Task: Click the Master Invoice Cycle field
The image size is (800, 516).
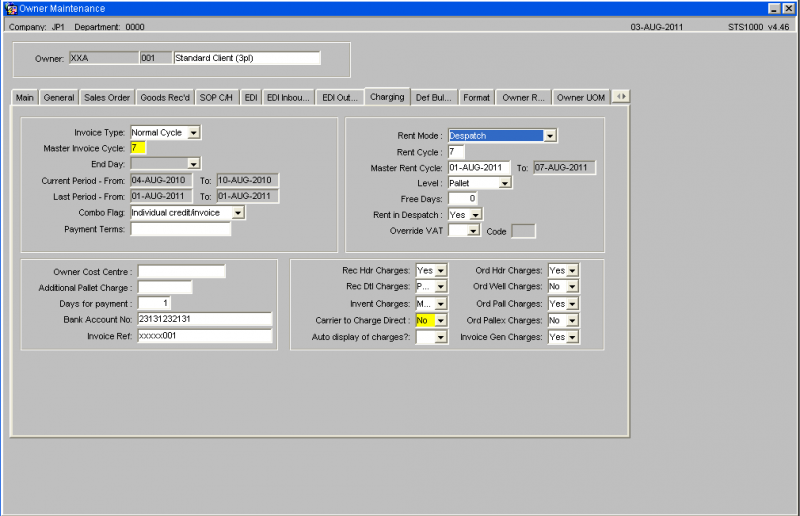Action: (138, 148)
